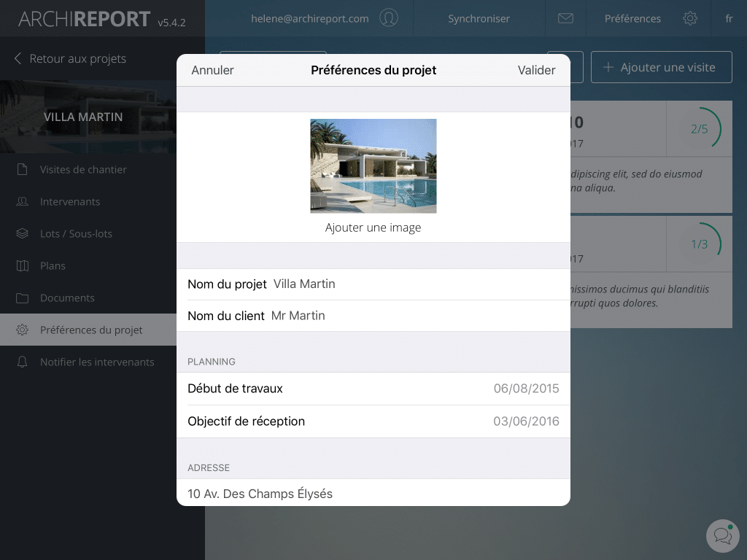Click the villa pool project thumbnail
Viewport: 747px width, 560px height.
click(373, 166)
